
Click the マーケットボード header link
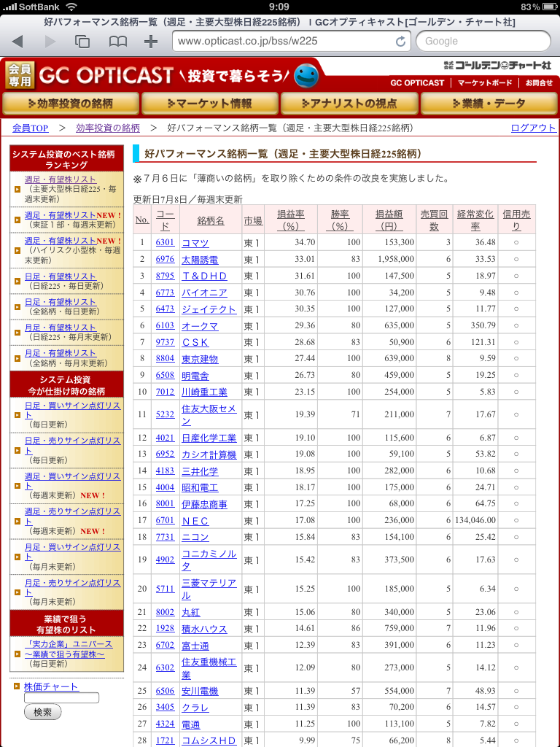485,83
